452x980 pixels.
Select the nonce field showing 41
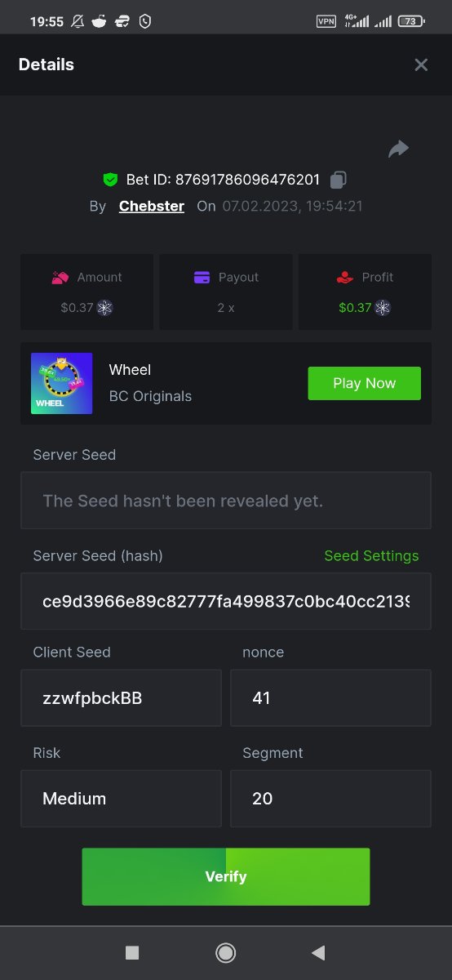pos(330,698)
